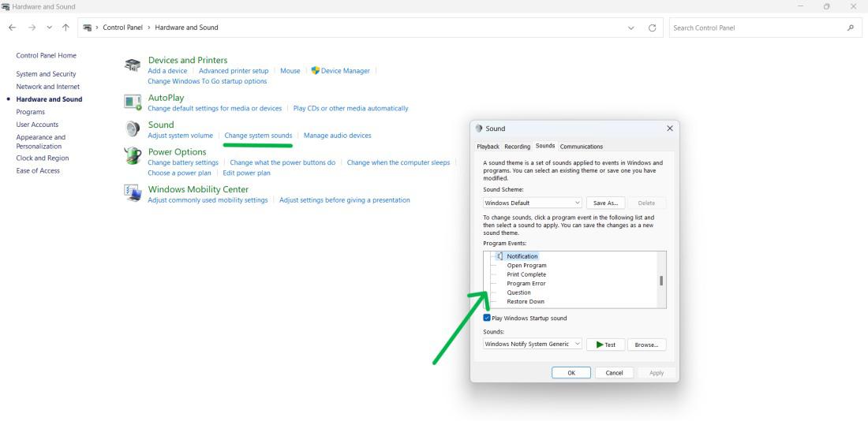Click the address bar Control Panel icon
The height and width of the screenshot is (421, 868).
[x=88, y=28]
